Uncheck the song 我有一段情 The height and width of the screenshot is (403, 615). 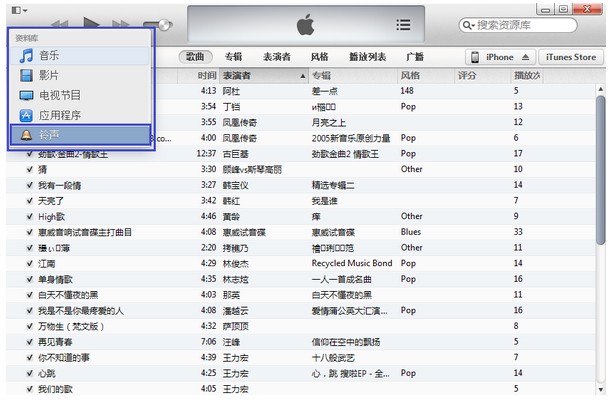(x=30, y=185)
